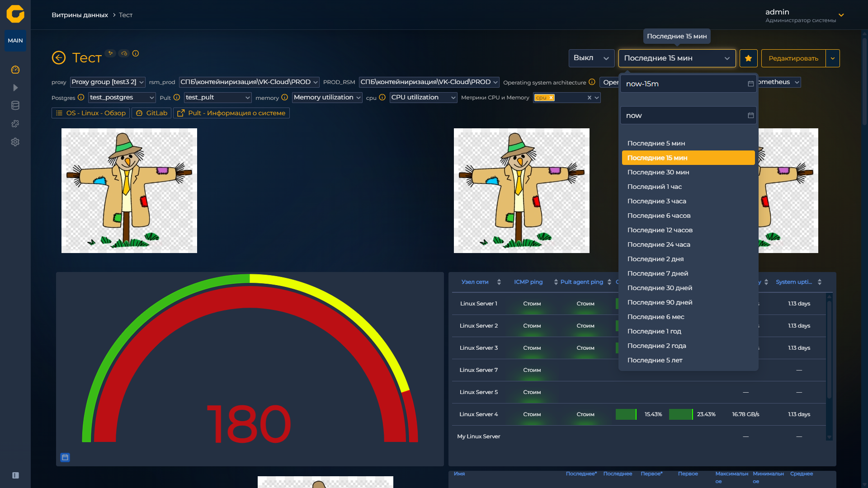The width and height of the screenshot is (868, 488).
Task: Open the PROD_RSM variable dropdown
Action: [429, 82]
